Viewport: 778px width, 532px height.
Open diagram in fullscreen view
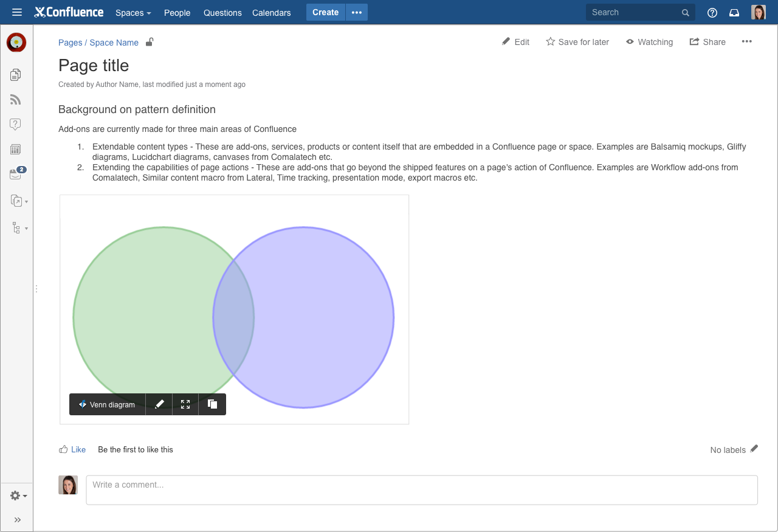pyautogui.click(x=185, y=404)
